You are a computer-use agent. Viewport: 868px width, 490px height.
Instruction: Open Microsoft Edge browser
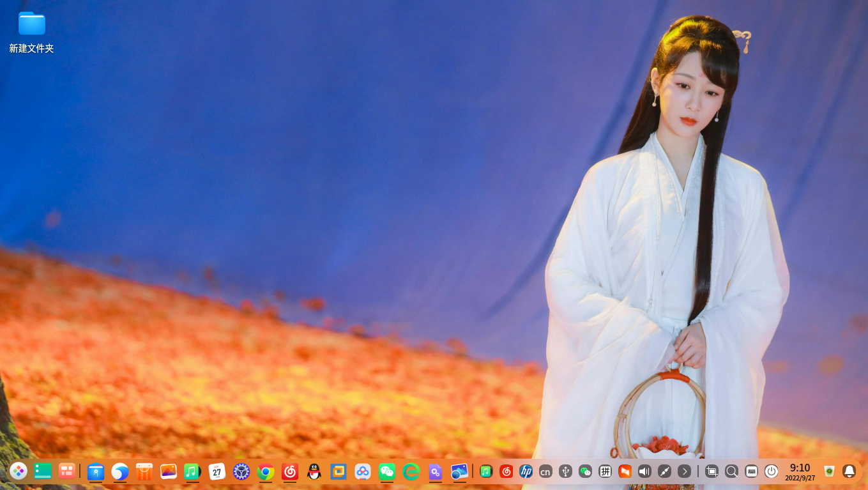pos(411,472)
